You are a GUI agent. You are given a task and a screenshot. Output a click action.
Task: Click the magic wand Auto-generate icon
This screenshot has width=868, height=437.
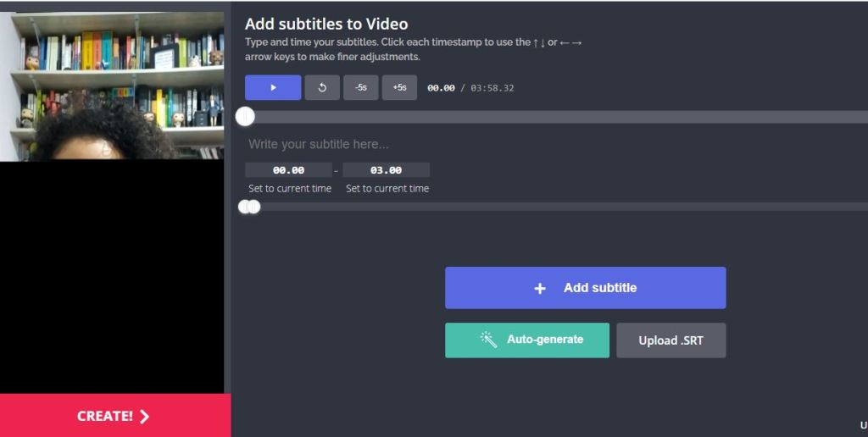click(x=488, y=340)
